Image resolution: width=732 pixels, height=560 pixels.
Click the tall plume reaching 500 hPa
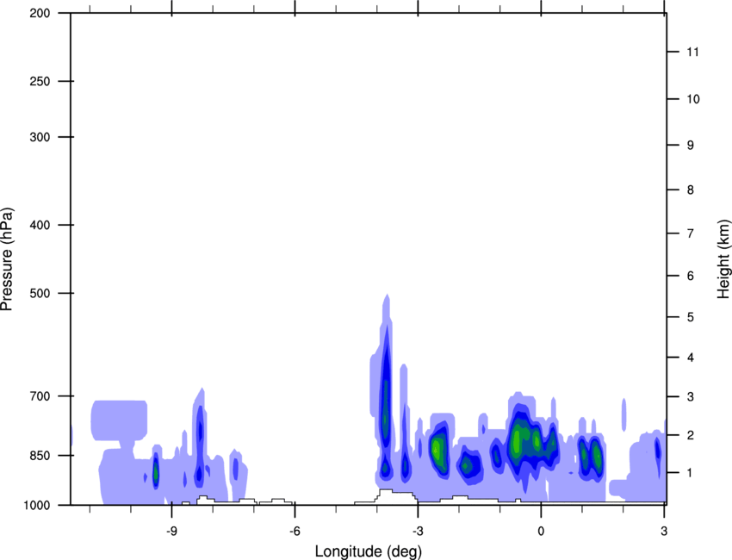(385, 388)
